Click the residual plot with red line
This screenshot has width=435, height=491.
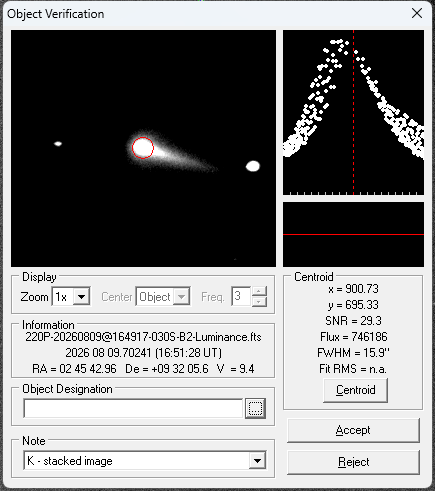353,234
